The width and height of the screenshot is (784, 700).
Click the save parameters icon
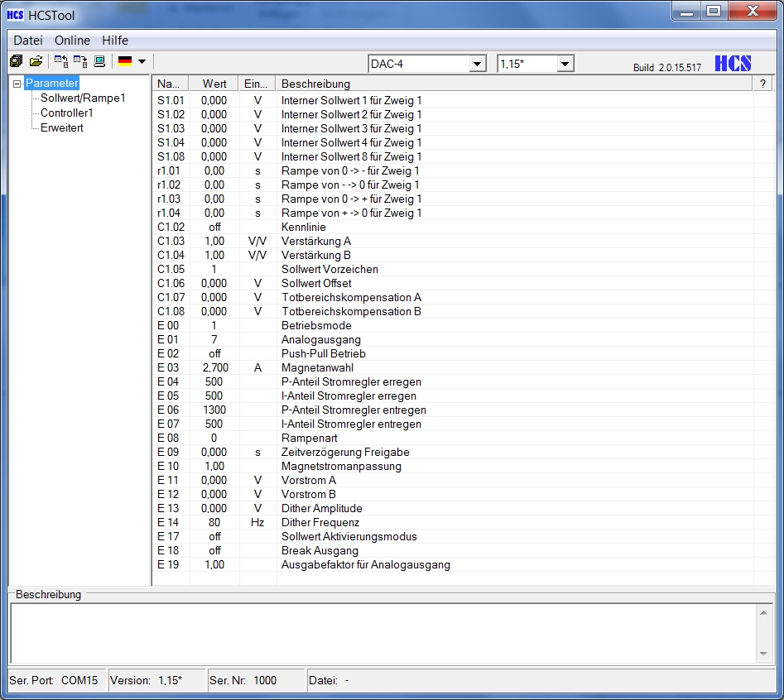pyautogui.click(x=17, y=60)
